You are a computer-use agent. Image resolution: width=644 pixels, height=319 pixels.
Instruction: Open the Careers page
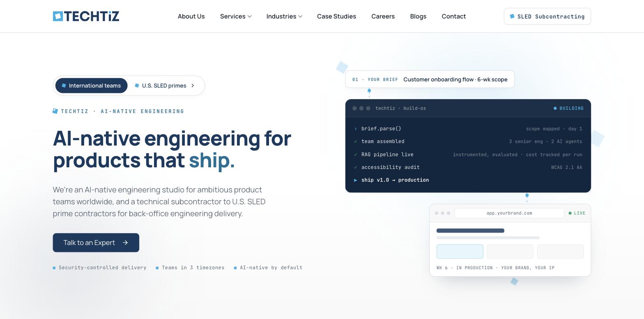click(x=383, y=16)
